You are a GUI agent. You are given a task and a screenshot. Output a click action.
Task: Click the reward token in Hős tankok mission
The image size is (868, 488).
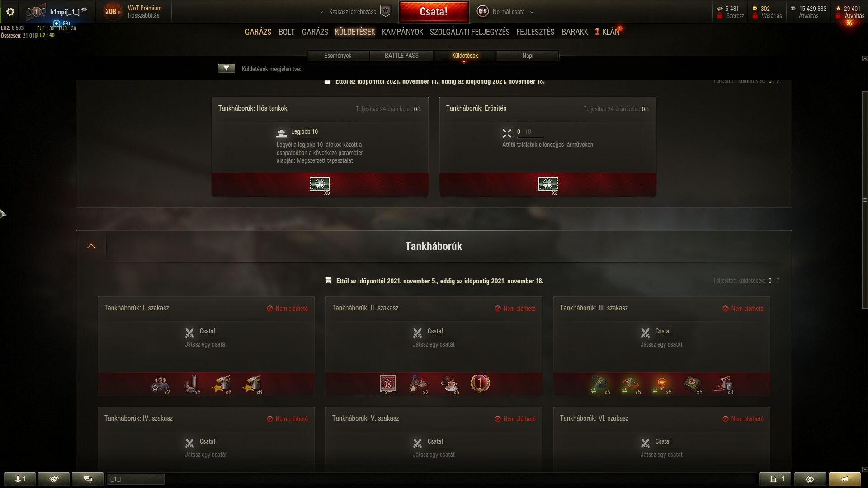coord(320,184)
